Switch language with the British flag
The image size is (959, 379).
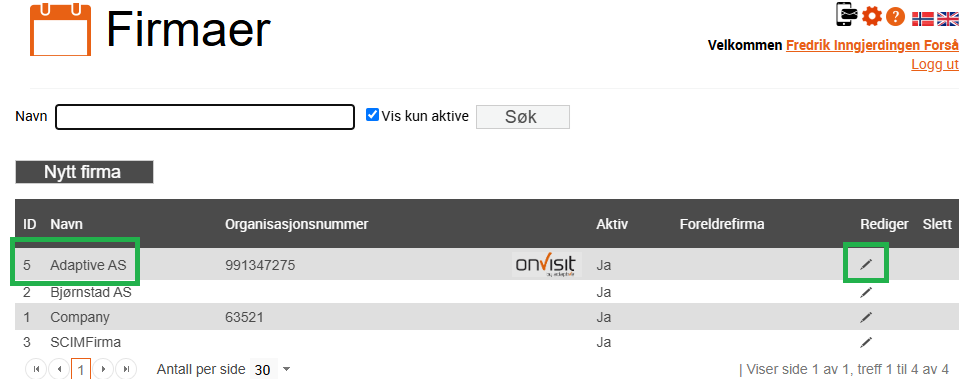[x=947, y=19]
